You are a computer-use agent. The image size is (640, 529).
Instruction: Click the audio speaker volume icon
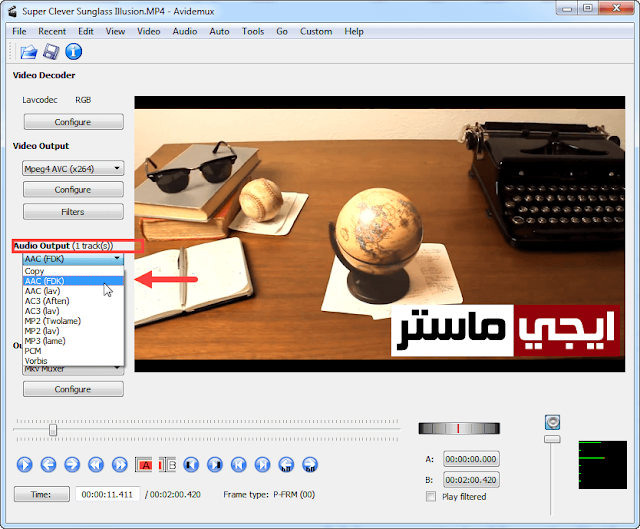(553, 422)
